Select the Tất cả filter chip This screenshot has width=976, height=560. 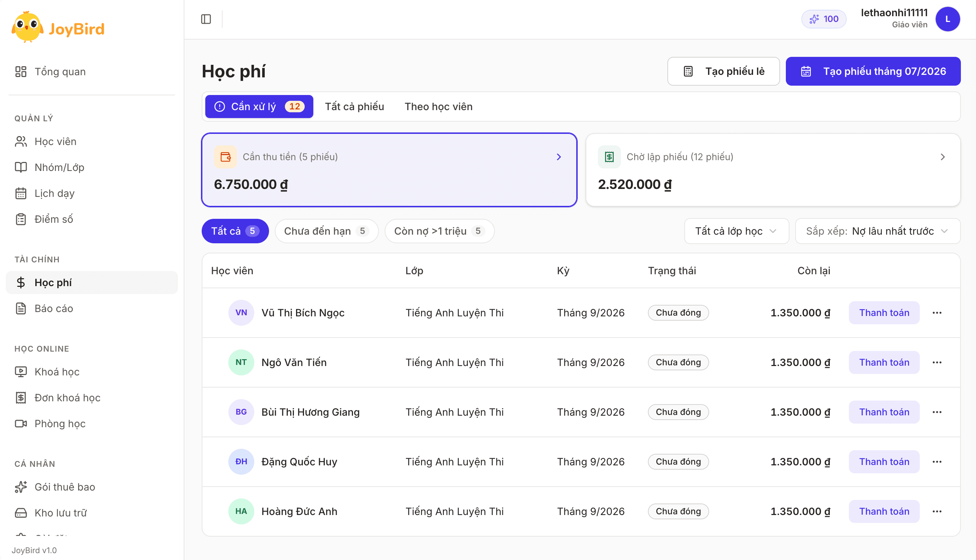coord(235,231)
